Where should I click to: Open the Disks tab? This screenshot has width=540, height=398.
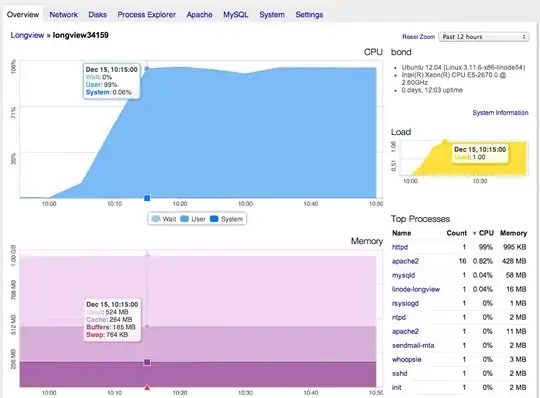click(x=97, y=15)
